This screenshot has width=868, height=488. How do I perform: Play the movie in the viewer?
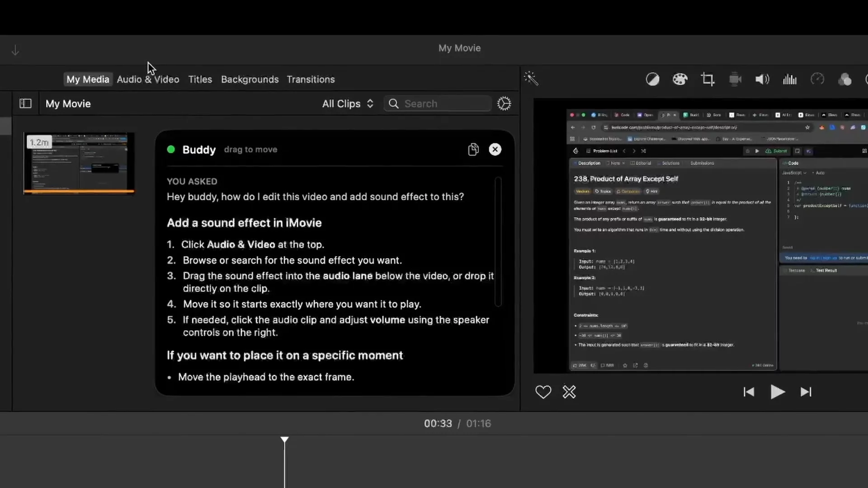click(777, 392)
